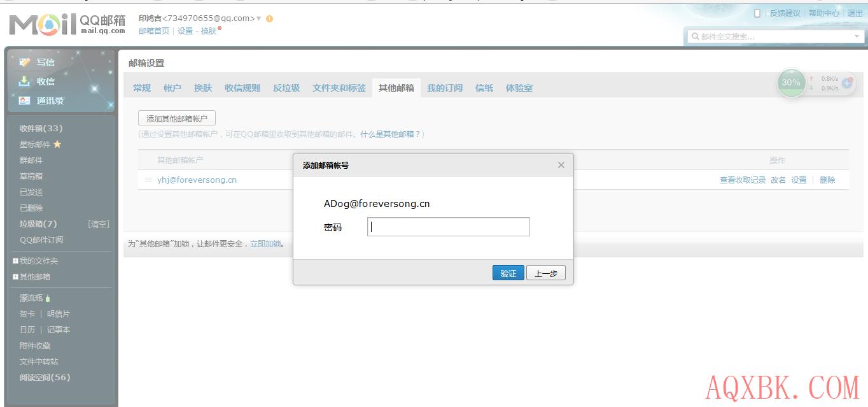Expand 其他邮箱 in sidebar
The height and width of the screenshot is (407, 868).
(16, 277)
